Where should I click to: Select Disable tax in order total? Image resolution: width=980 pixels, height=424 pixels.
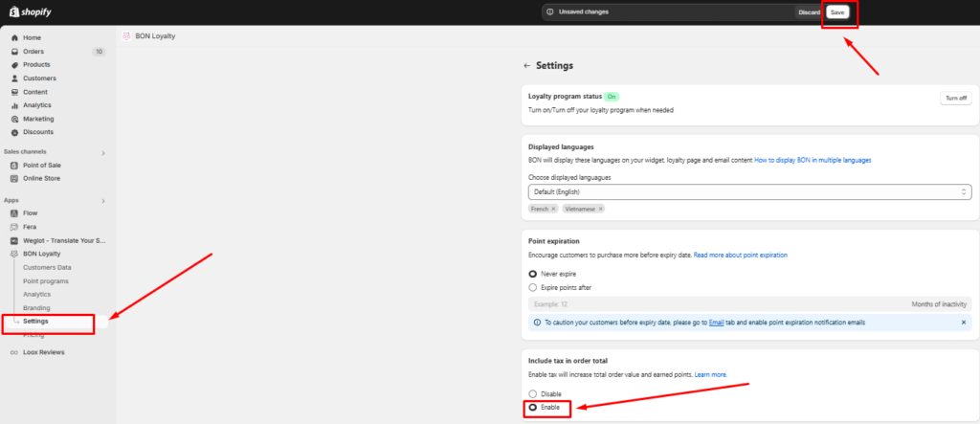(x=532, y=394)
